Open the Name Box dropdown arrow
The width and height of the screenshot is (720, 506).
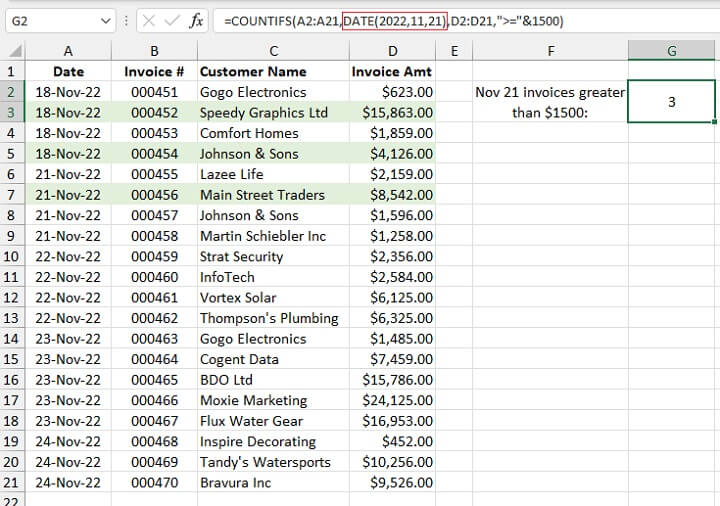point(107,21)
